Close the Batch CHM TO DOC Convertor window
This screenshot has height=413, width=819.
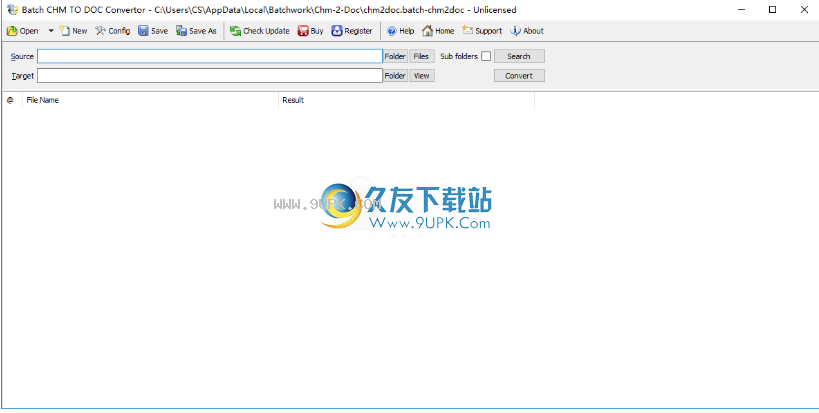[x=804, y=9]
